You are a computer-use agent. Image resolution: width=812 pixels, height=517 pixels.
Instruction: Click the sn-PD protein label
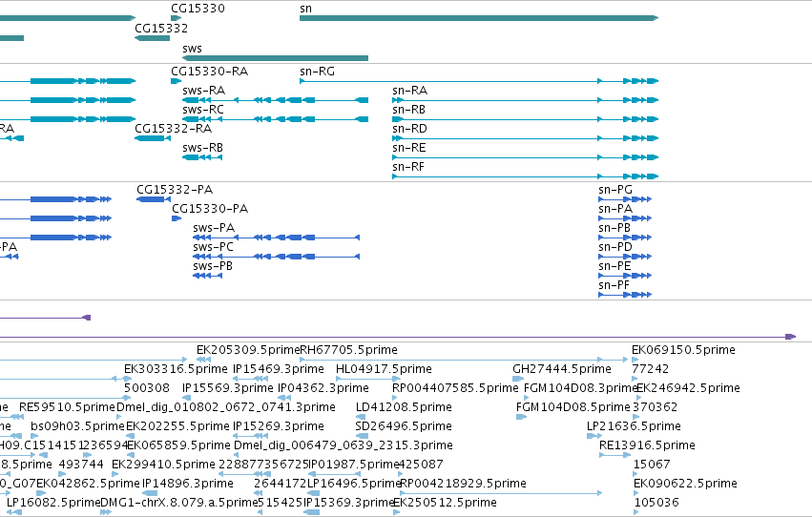615,247
